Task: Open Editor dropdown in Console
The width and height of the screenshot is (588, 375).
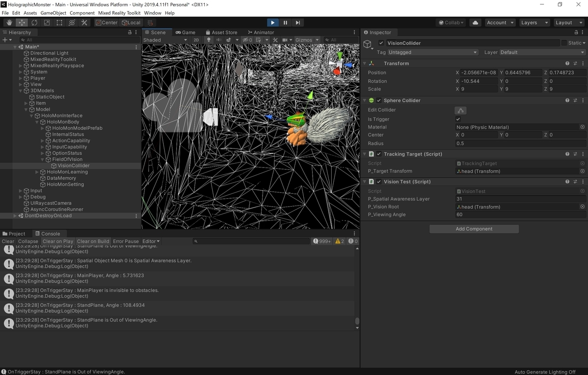Action: (x=151, y=241)
